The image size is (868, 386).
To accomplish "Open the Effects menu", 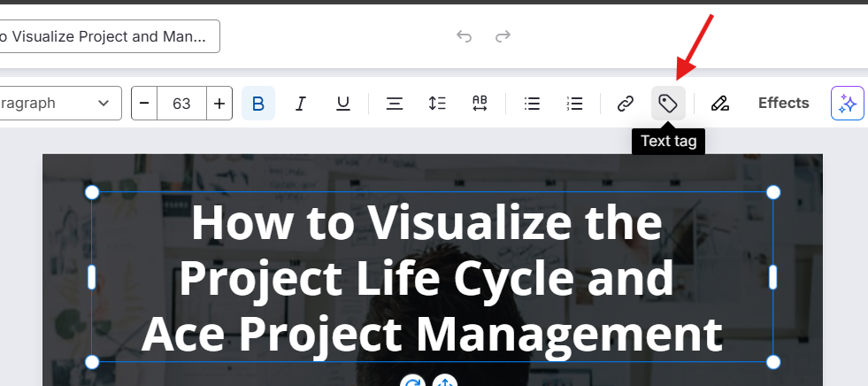I will (783, 104).
